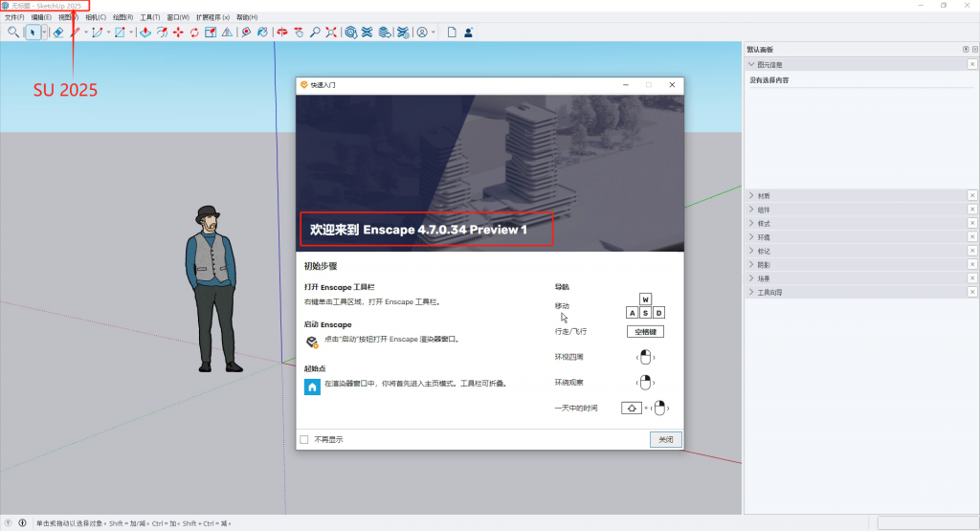This screenshot has width=980, height=531.
Task: Choose the Pan hand tool
Action: point(299,32)
